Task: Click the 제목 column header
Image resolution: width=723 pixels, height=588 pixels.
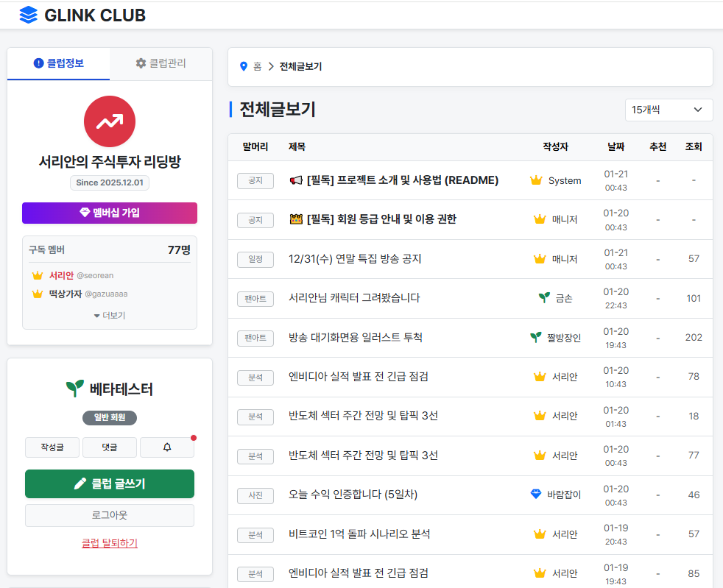Action: pos(297,146)
